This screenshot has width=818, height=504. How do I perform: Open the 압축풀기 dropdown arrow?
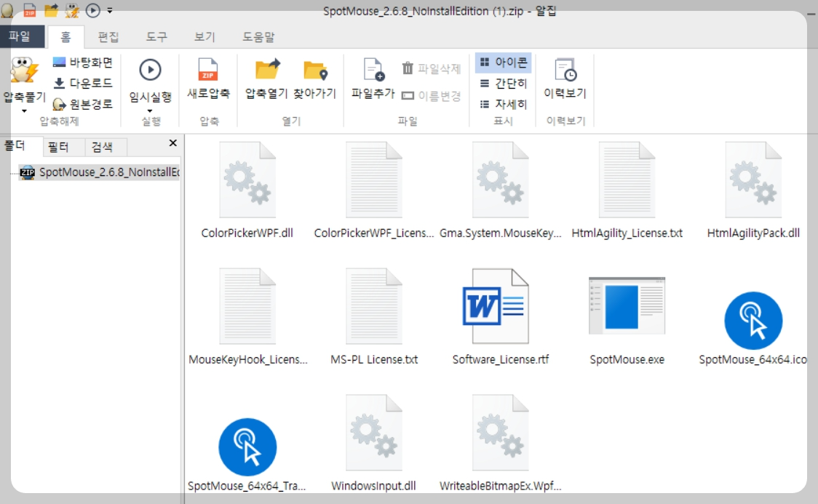[x=24, y=111]
